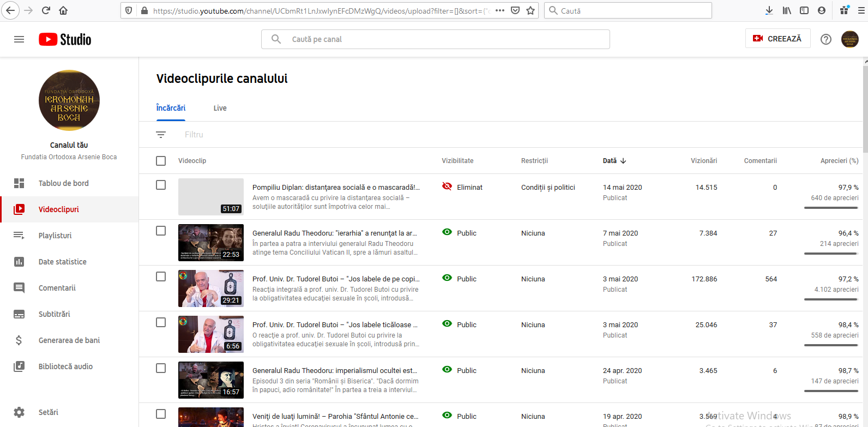Open "Jos labele de pe copi" video title
The width and height of the screenshot is (868, 427).
tap(336, 279)
